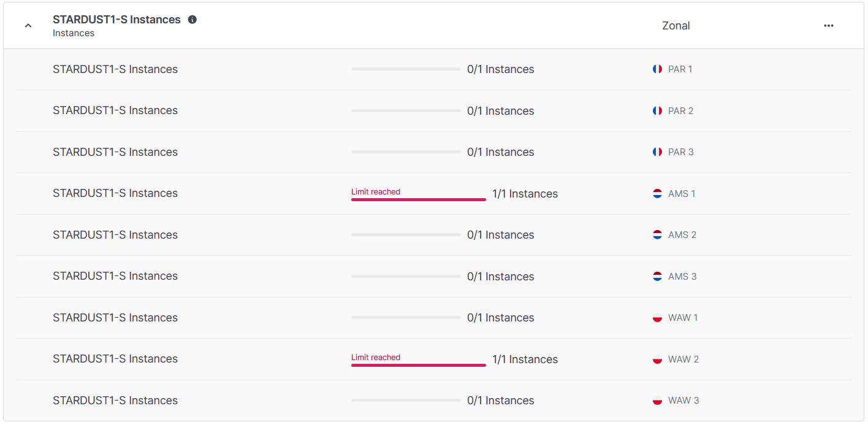The image size is (868, 430).
Task: Open the three-dot more options menu
Action: pyautogui.click(x=829, y=26)
